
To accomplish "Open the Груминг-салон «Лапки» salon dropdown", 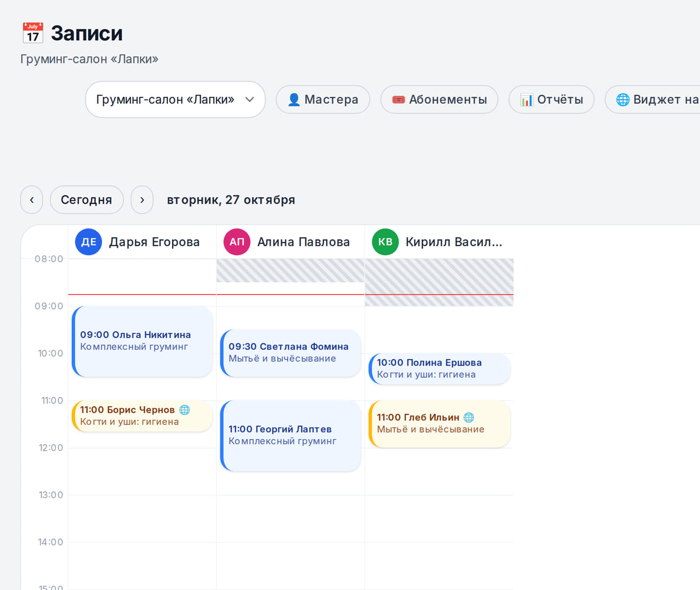I will tap(176, 100).
